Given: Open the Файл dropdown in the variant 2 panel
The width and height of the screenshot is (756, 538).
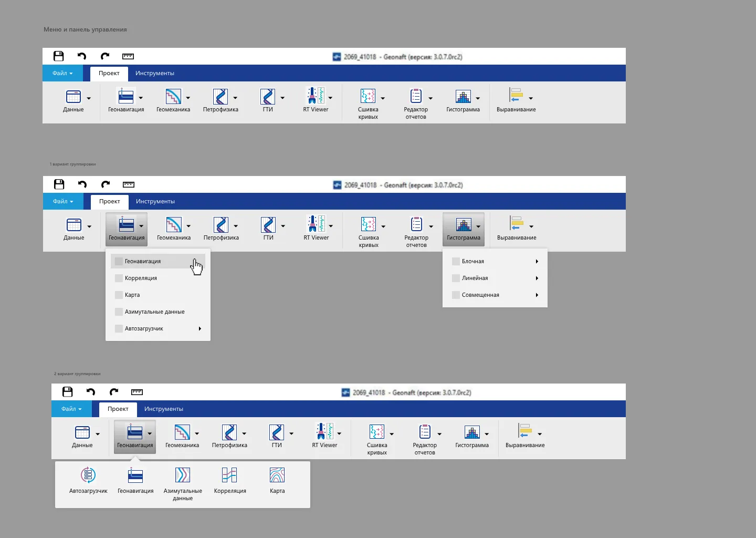Looking at the screenshot, I should [x=71, y=409].
